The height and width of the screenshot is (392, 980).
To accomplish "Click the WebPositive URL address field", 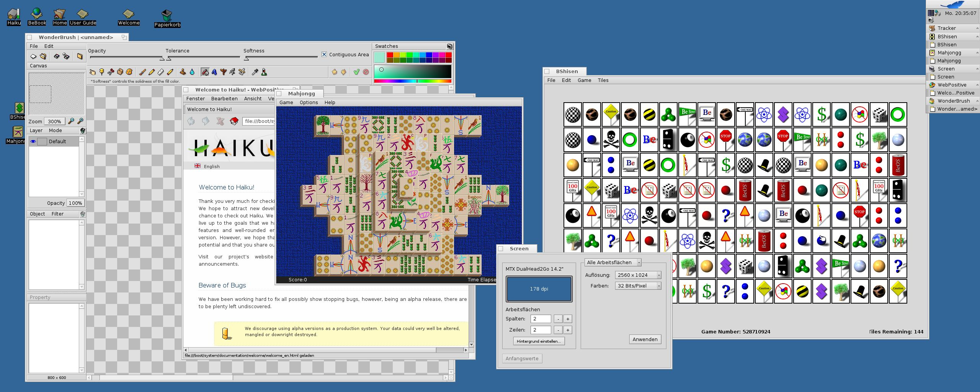I will click(259, 121).
